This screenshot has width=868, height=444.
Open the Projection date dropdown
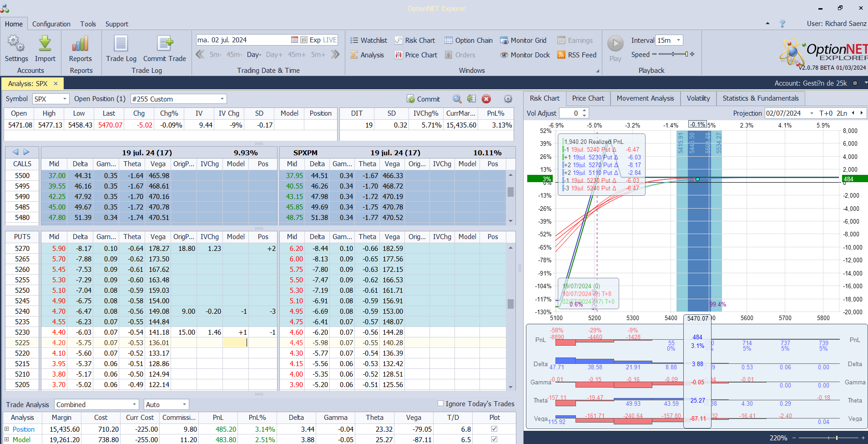tap(812, 113)
